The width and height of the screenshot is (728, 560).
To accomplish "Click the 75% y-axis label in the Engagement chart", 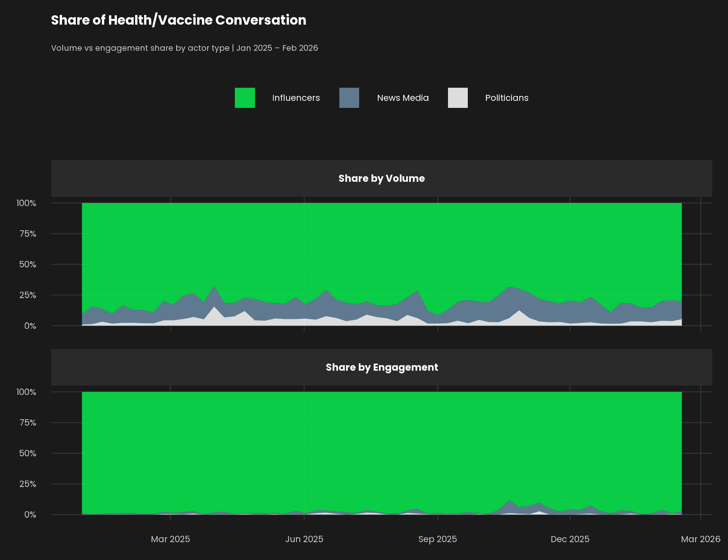I will coord(28,423).
